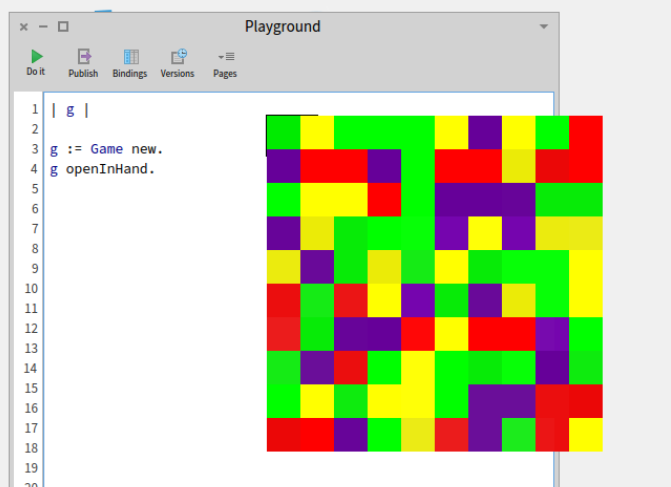Run code with the Do it icon

click(36, 56)
